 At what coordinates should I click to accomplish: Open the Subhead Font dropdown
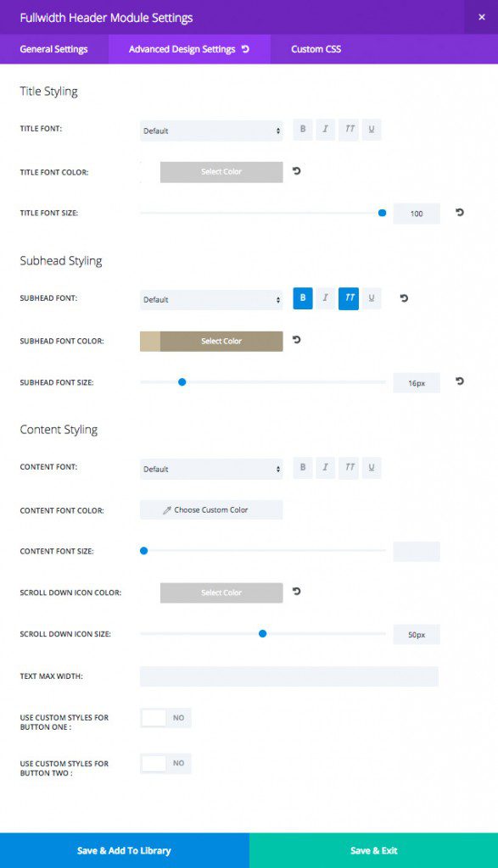[211, 298]
